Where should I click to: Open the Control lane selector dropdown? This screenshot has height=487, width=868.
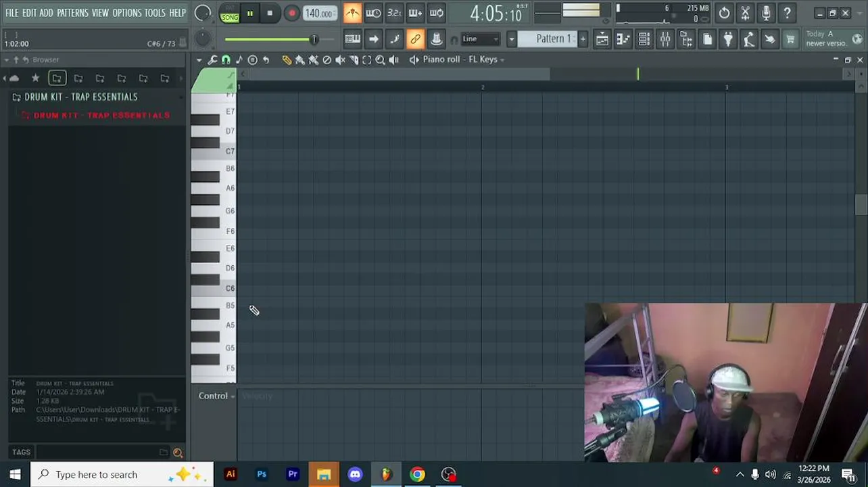[x=216, y=396]
